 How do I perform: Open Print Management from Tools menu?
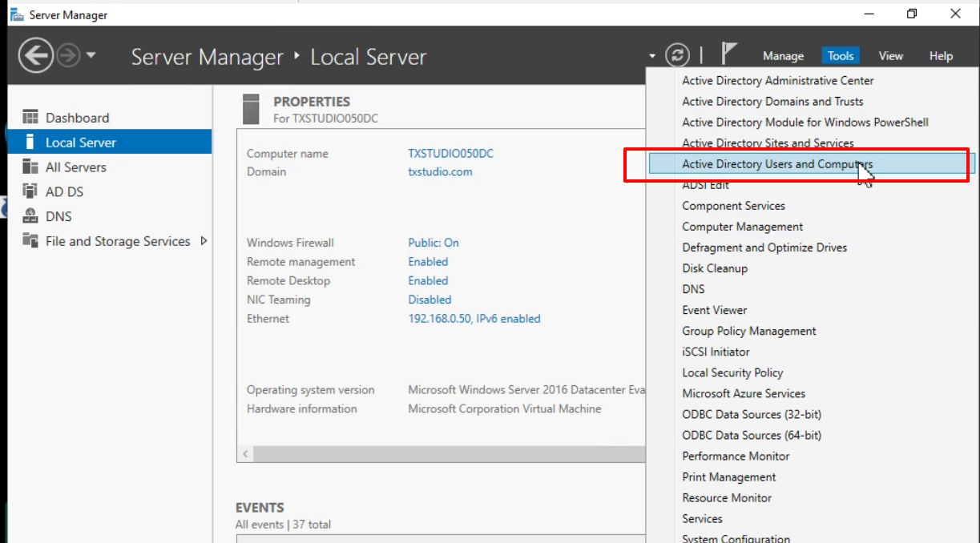729,477
